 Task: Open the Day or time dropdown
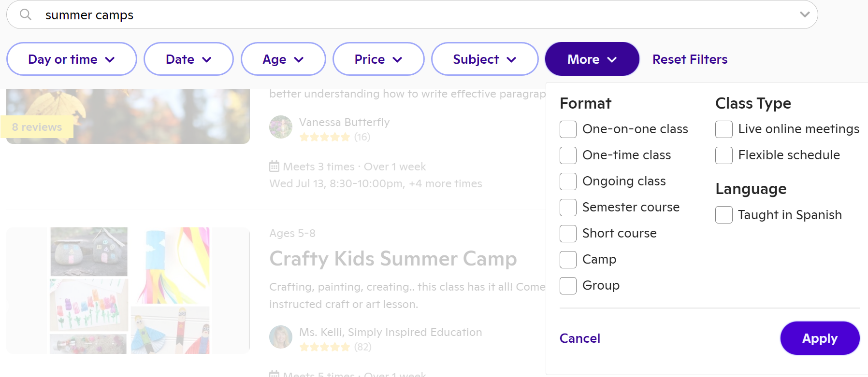point(72,59)
